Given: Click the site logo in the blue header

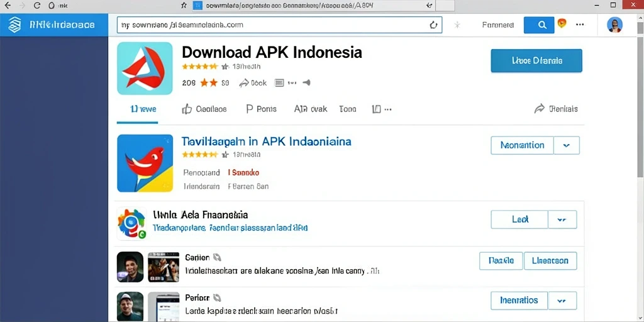Looking at the screenshot, I should pyautogui.click(x=14, y=25).
